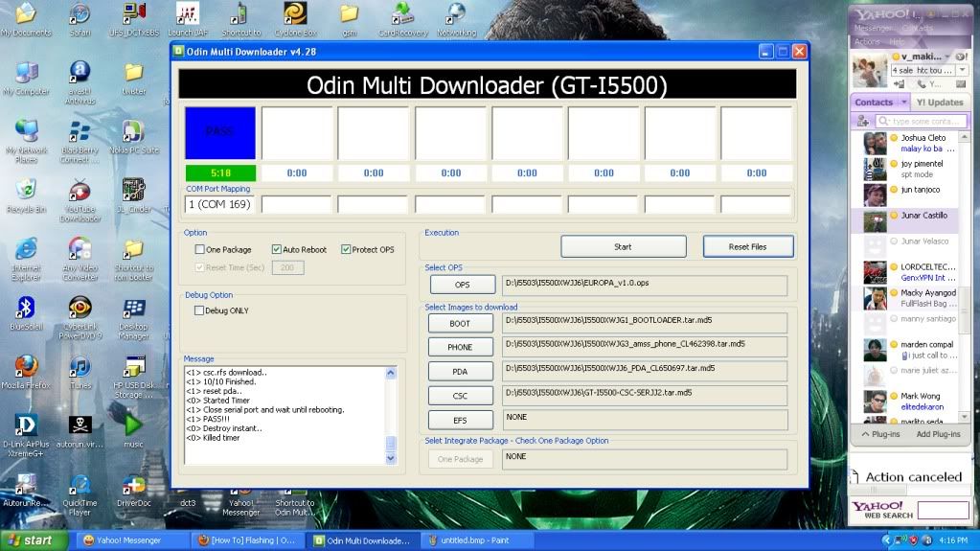The image size is (980, 551).
Task: Open the BlueSoleil Bluetooth icon
Action: pos(26,313)
